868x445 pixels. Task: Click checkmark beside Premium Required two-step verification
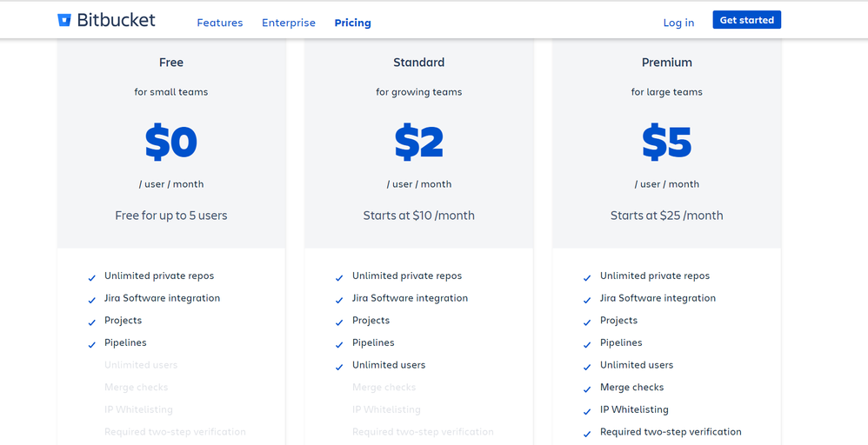[x=587, y=434]
